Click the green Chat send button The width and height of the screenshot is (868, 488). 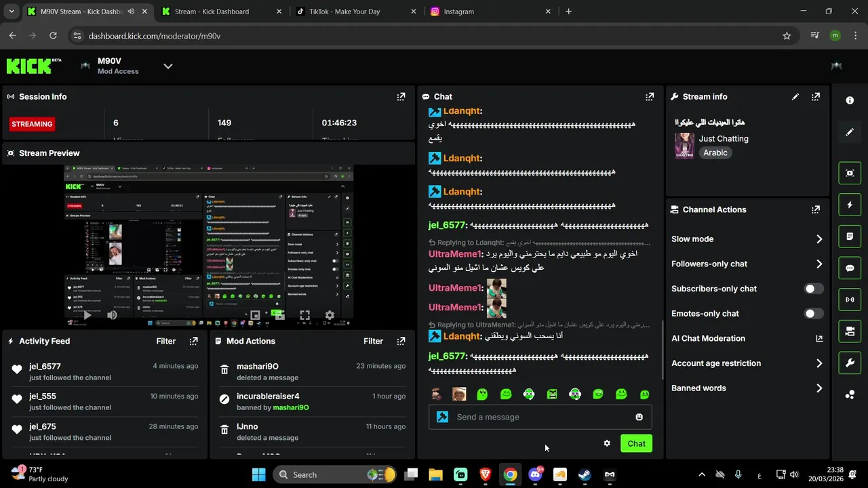coord(636,443)
